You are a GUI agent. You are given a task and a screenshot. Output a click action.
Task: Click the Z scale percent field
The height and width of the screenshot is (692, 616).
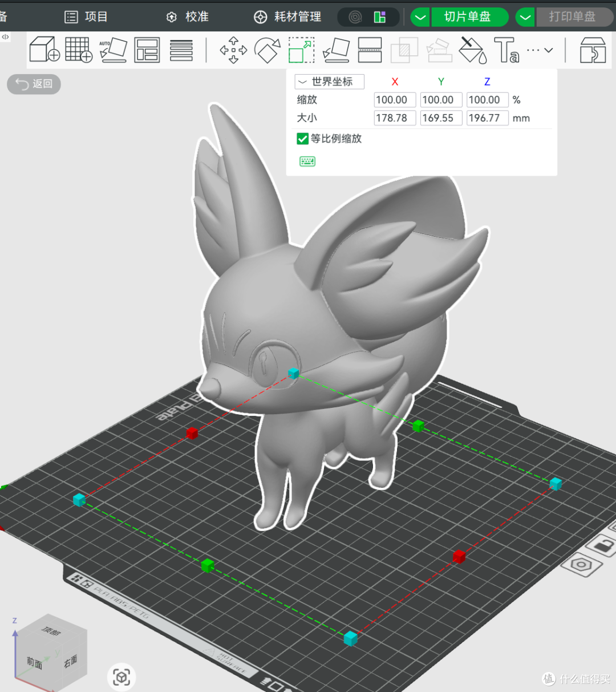487,100
